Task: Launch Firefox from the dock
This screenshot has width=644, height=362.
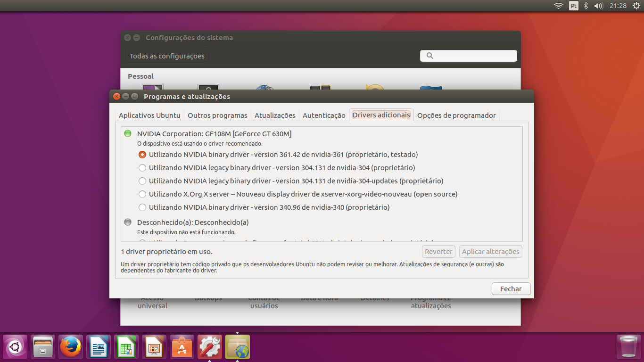Action: pyautogui.click(x=71, y=347)
